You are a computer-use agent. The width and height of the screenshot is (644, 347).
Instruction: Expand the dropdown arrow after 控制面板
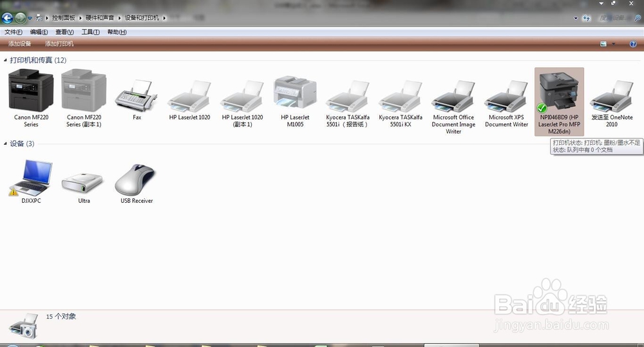(80, 18)
